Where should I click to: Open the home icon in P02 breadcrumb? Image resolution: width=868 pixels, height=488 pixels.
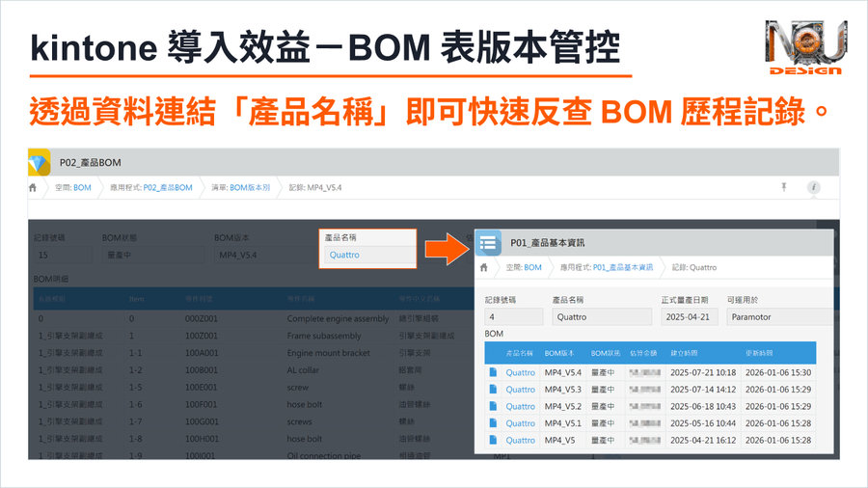point(33,187)
